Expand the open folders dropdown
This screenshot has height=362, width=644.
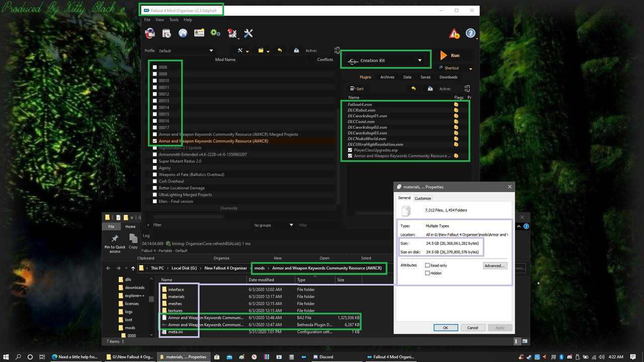point(264,50)
